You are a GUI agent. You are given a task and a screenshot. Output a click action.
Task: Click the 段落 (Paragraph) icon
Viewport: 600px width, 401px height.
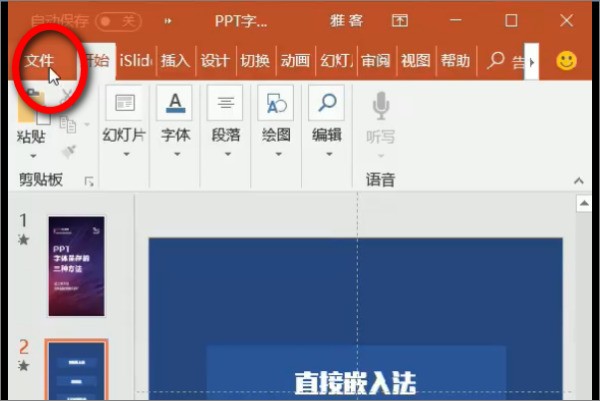pyautogui.click(x=226, y=103)
